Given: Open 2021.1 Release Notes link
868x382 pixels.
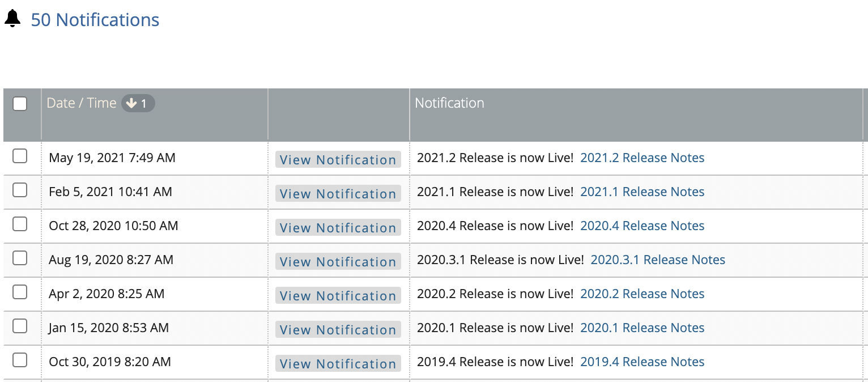Looking at the screenshot, I should [x=643, y=192].
